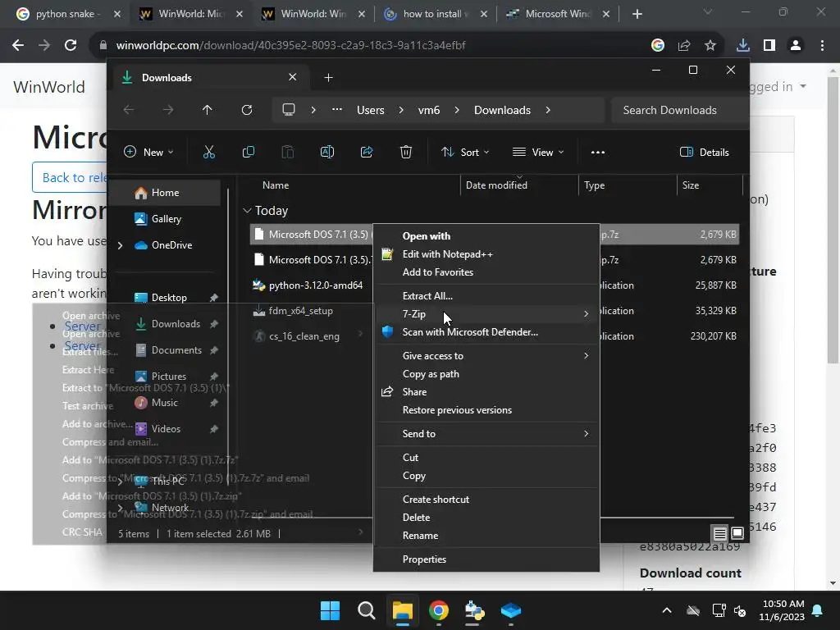Open the Windows Start button
The width and height of the screenshot is (840, 630).
330,610
